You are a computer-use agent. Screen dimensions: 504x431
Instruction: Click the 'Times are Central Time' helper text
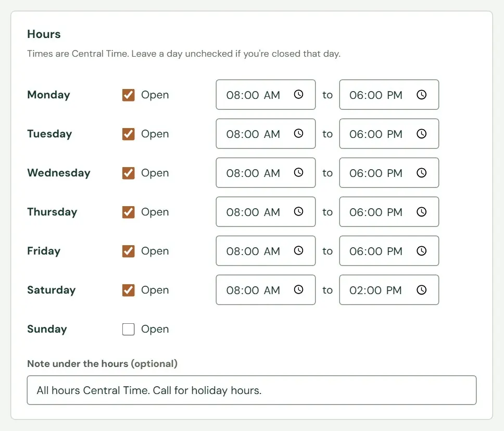pyautogui.click(x=184, y=53)
